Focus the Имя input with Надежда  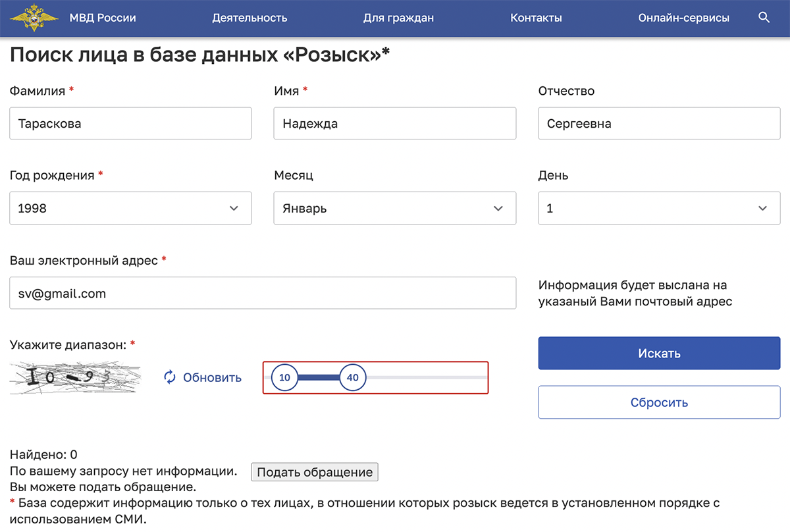click(394, 124)
